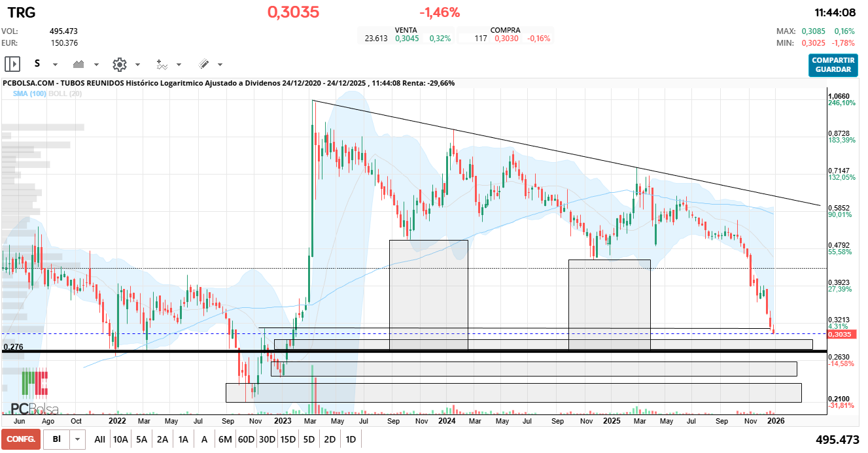Click the add indicator icon
868x453 pixels.
point(162,64)
